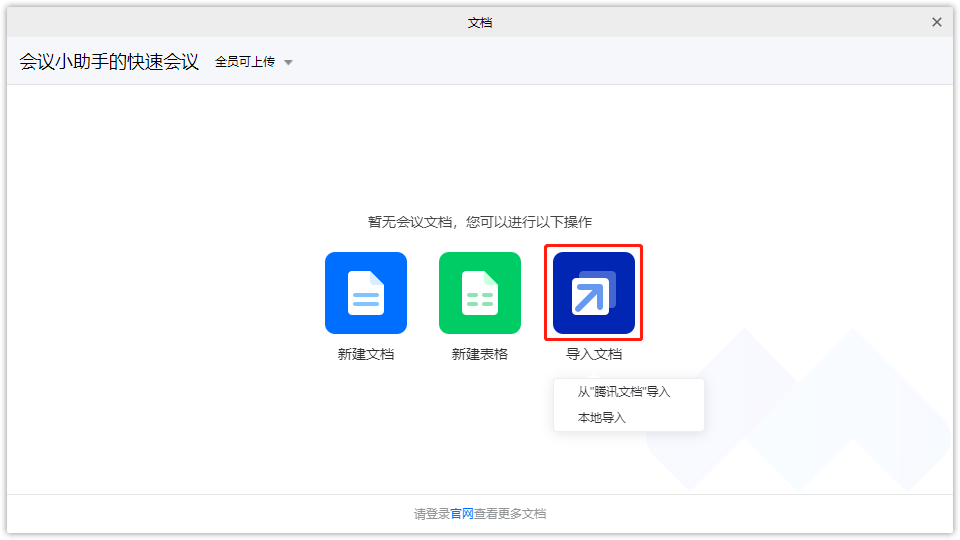Screen dimensions: 960x540
Task: Open the 全员可上传 permission selector text
Action: [x=245, y=62]
